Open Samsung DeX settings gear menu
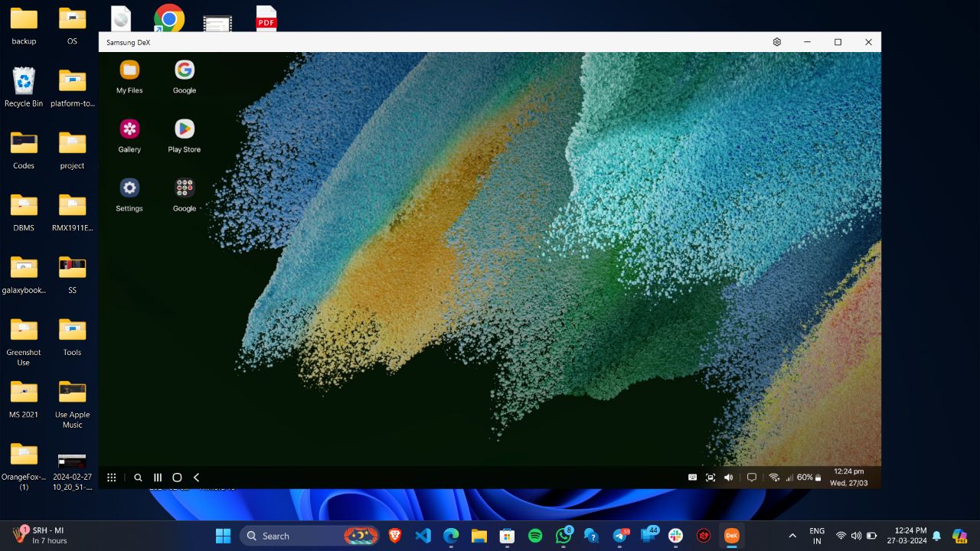The width and height of the screenshot is (980, 551). coord(776,42)
